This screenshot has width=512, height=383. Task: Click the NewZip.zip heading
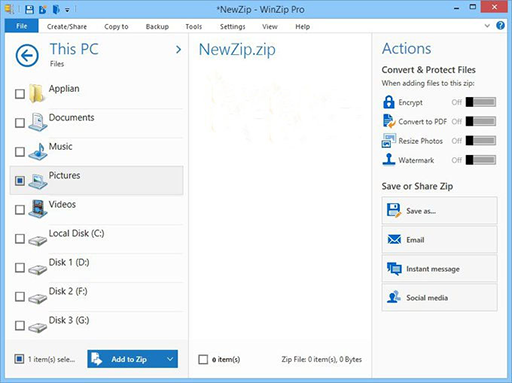click(x=237, y=50)
